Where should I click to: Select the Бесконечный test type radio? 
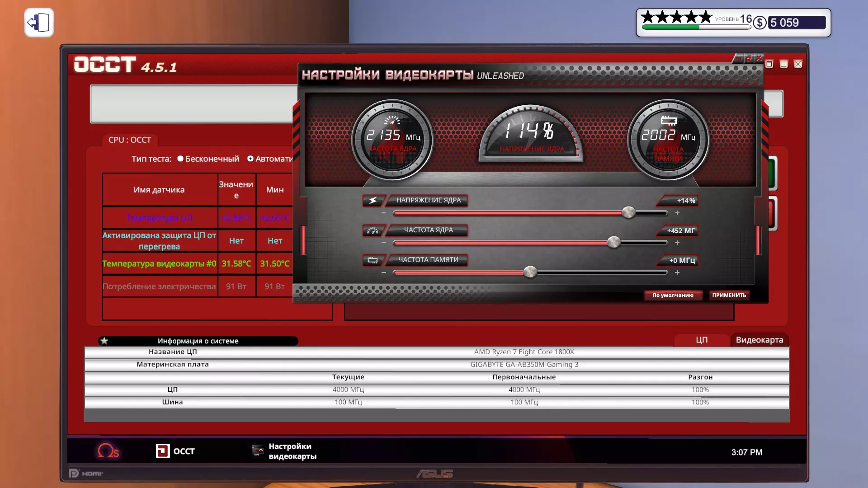180,159
